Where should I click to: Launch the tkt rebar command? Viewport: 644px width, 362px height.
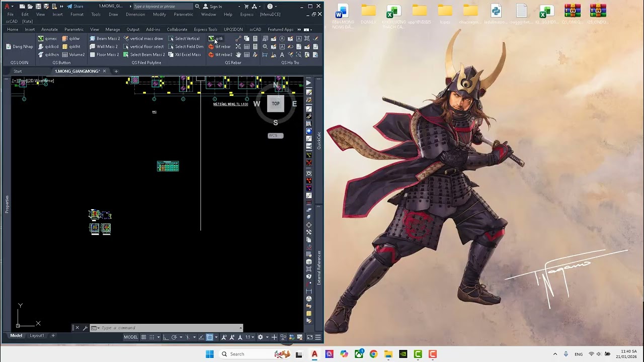tap(220, 47)
